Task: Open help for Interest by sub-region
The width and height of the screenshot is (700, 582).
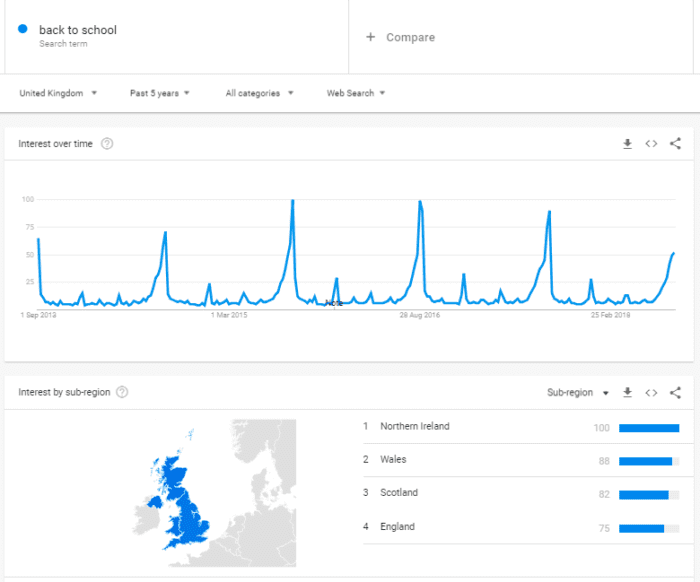Action: (x=122, y=392)
